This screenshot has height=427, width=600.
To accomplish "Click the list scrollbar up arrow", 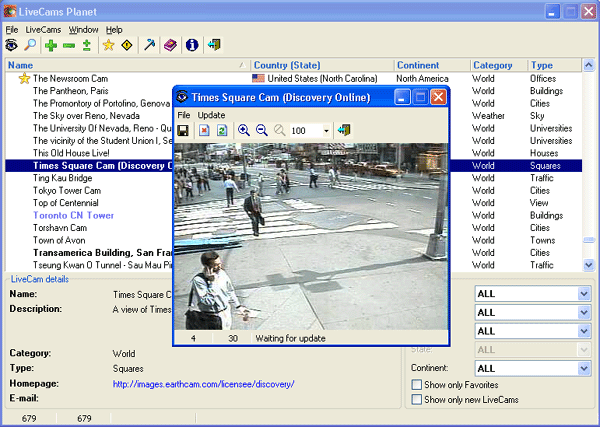I will 589,65.
